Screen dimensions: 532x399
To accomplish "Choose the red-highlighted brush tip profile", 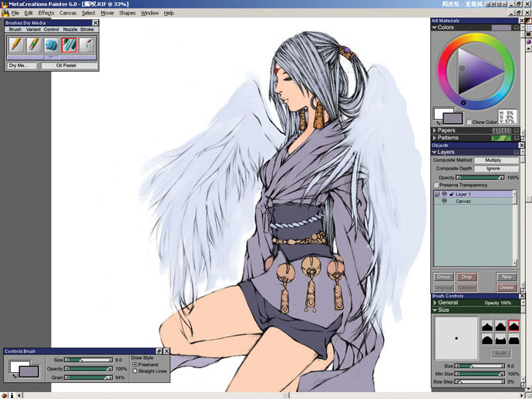I will 513,326.
